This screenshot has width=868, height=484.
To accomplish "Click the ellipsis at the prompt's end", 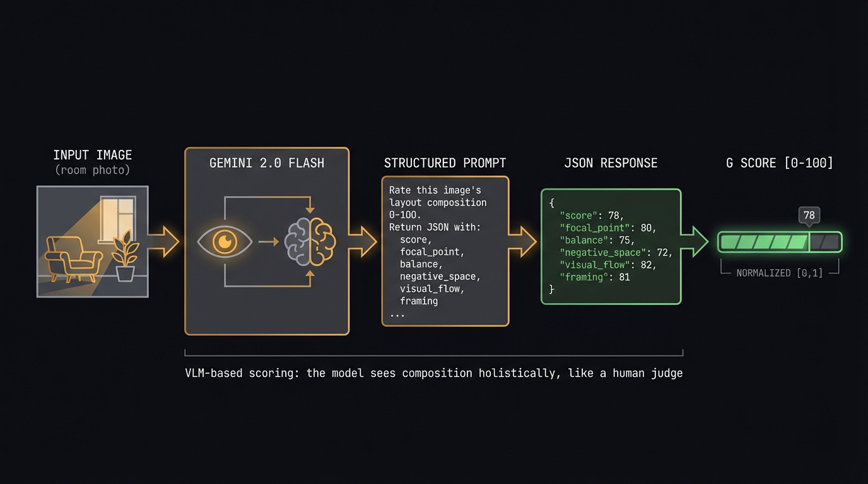I will click(397, 314).
